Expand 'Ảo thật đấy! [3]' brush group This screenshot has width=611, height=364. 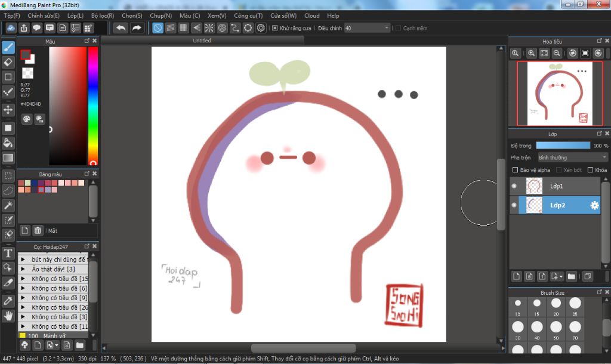23,269
